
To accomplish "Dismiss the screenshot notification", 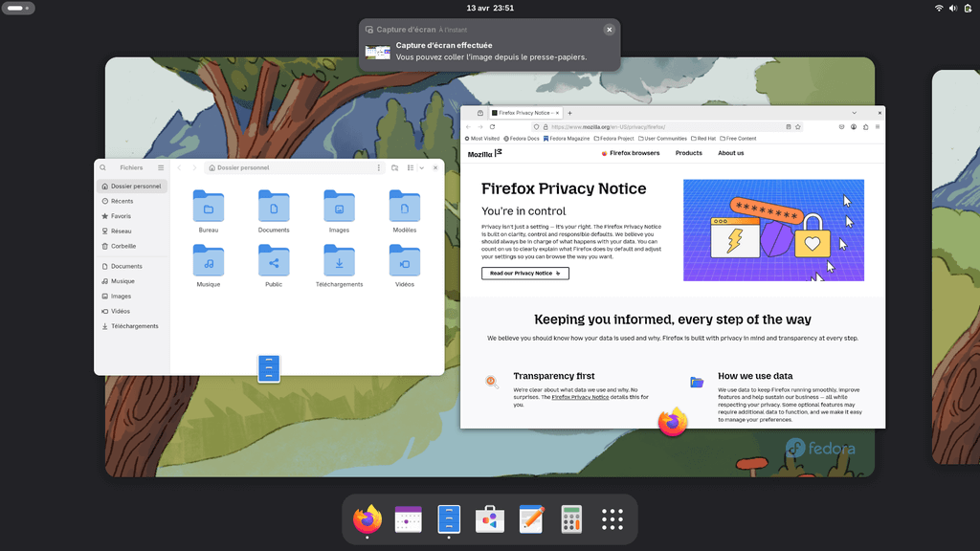I will pyautogui.click(x=610, y=30).
